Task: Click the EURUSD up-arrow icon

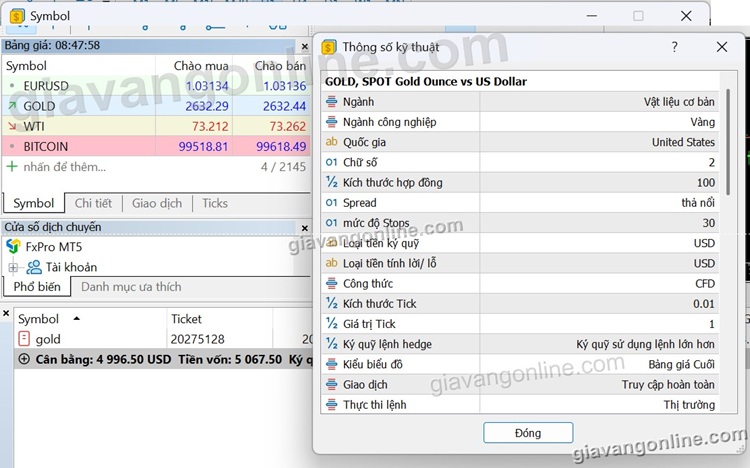Action: pos(11,86)
